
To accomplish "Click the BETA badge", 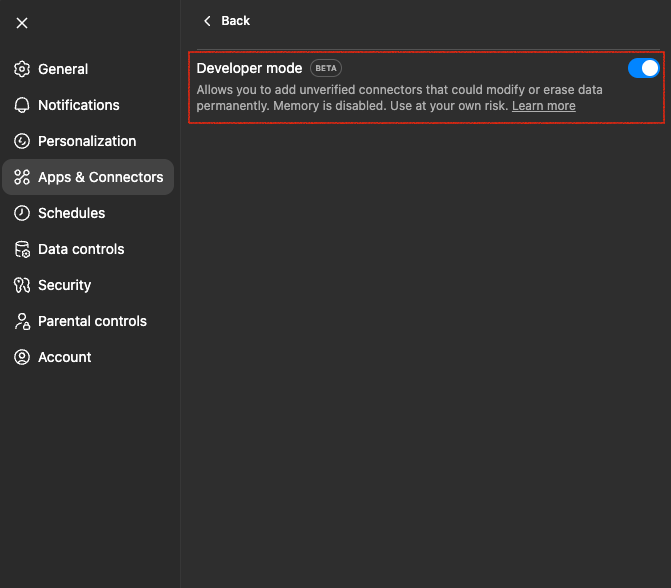I will click(326, 68).
